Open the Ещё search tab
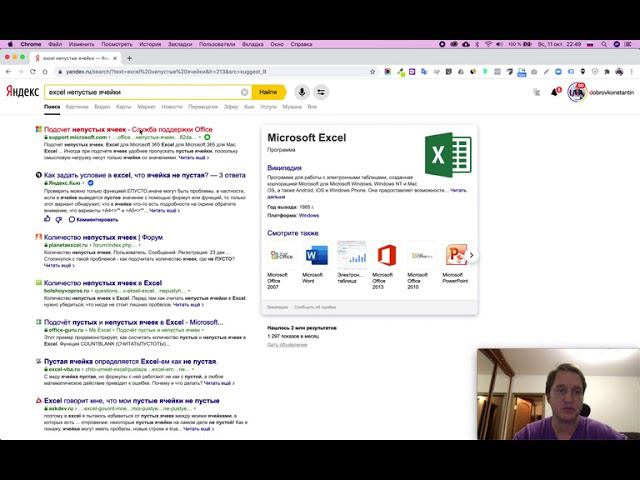 coord(312,107)
